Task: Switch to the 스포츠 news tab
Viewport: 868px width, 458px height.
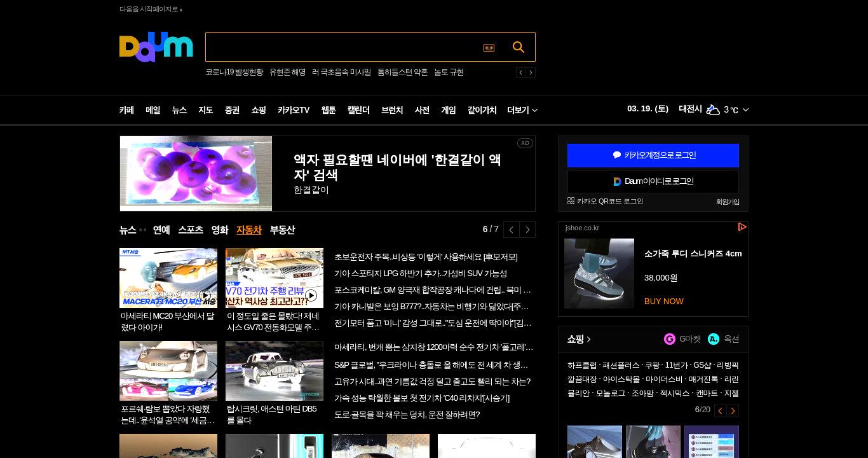Action: click(191, 230)
